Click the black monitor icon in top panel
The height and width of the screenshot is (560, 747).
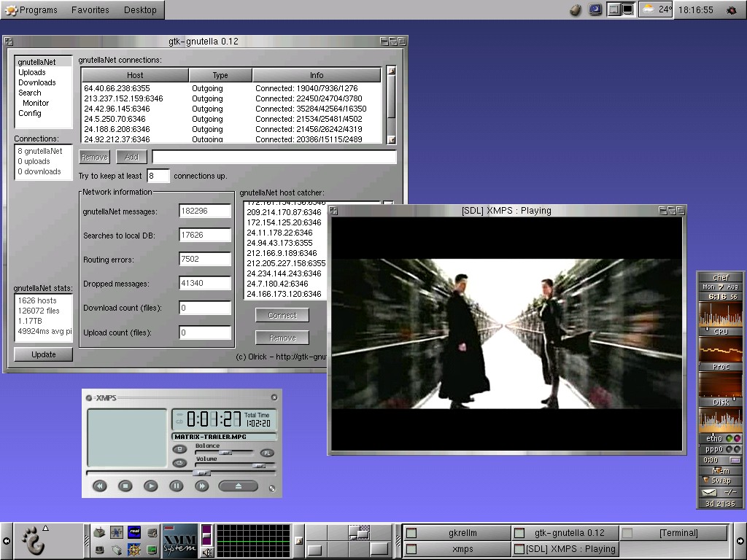(628, 9)
